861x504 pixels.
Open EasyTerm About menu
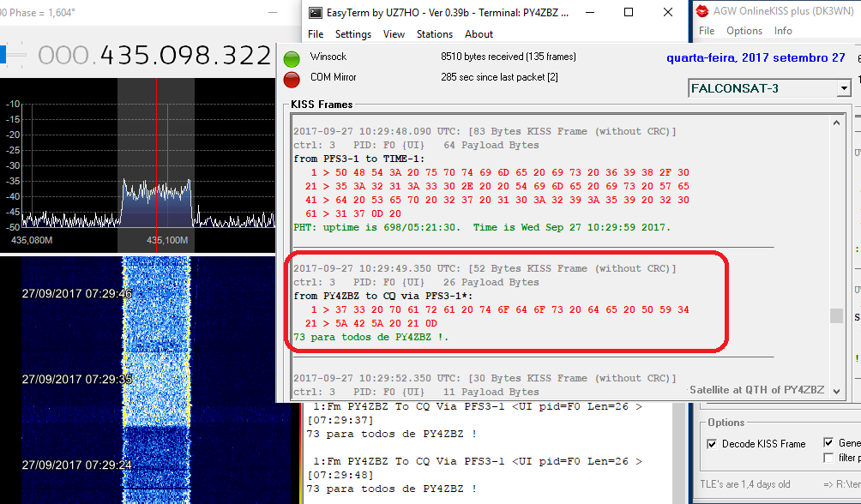pos(479,34)
